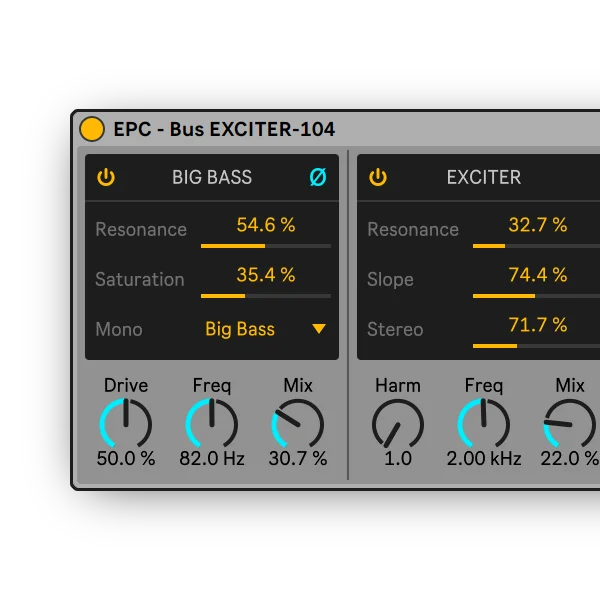
Task: Open the Mono dropdown showing Big Bass
Action: 266,329
